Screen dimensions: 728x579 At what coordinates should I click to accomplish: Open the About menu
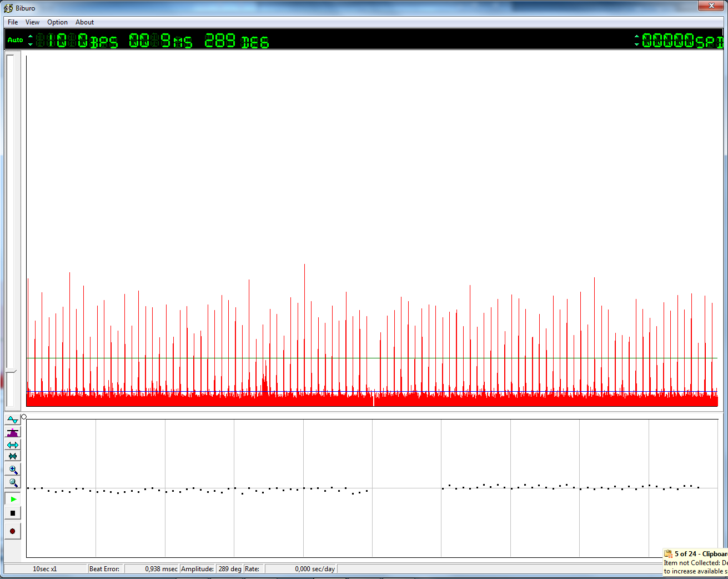[x=84, y=22]
